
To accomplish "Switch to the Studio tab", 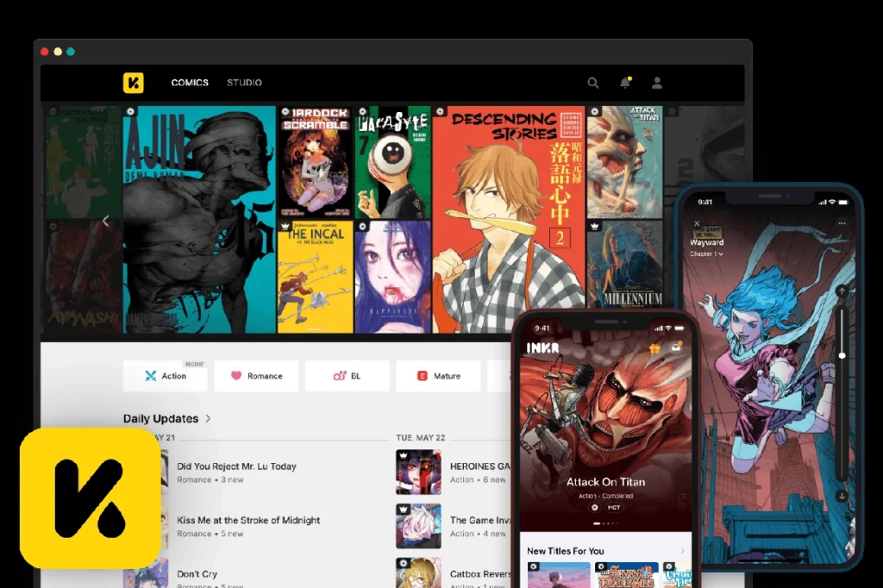I will click(x=244, y=83).
